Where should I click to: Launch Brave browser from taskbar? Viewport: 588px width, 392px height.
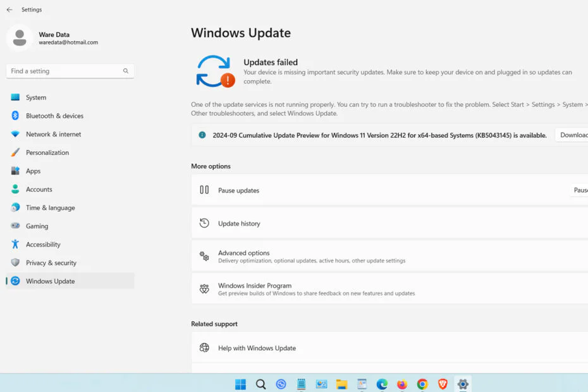point(443,384)
